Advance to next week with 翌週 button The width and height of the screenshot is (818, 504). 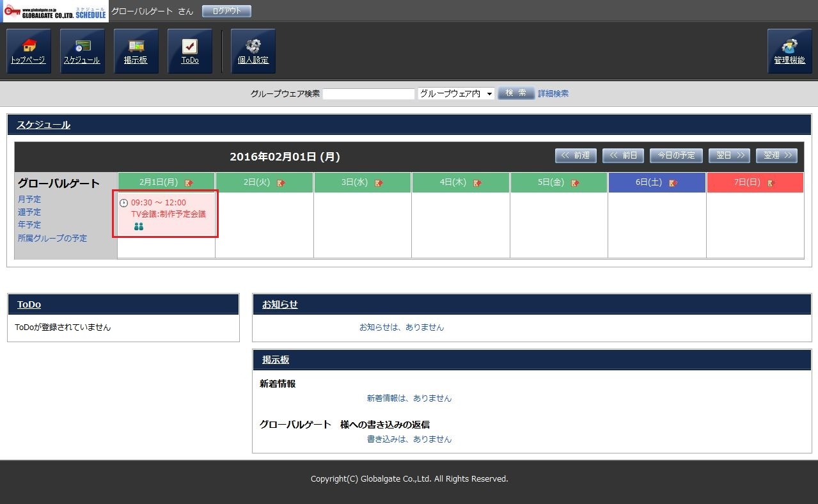tap(776, 155)
